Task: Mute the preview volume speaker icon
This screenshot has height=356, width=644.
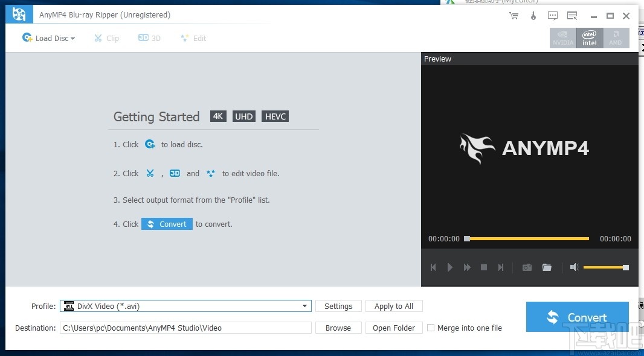Action: point(574,267)
